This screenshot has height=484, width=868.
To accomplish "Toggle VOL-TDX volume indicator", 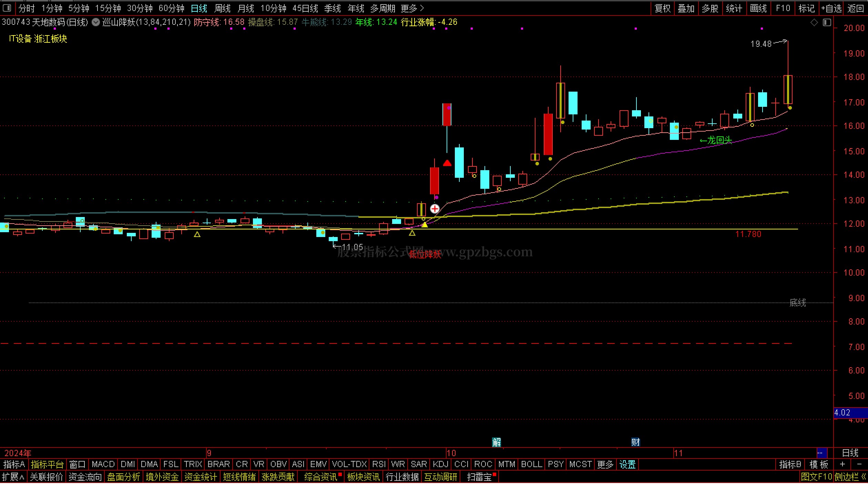I will pos(349,464).
